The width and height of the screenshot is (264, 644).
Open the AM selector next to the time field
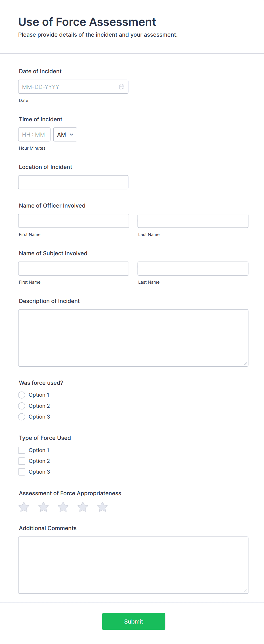coord(65,134)
